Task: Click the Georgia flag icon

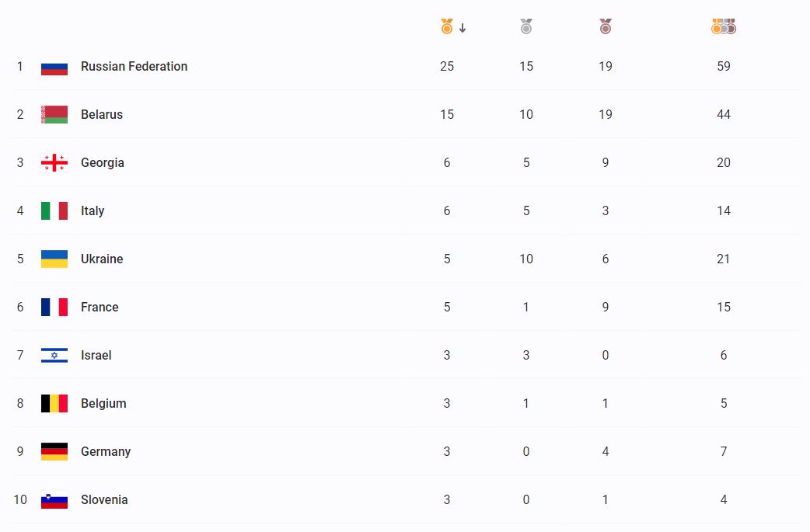Action: 54,163
